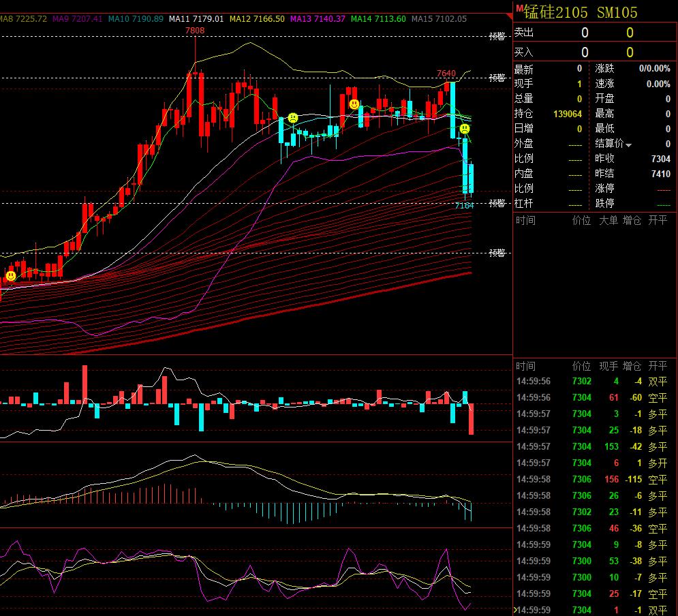Image resolution: width=678 pixels, height=616 pixels.
Task: Click the red M icon before 锰硅2105
Action: click(x=519, y=8)
